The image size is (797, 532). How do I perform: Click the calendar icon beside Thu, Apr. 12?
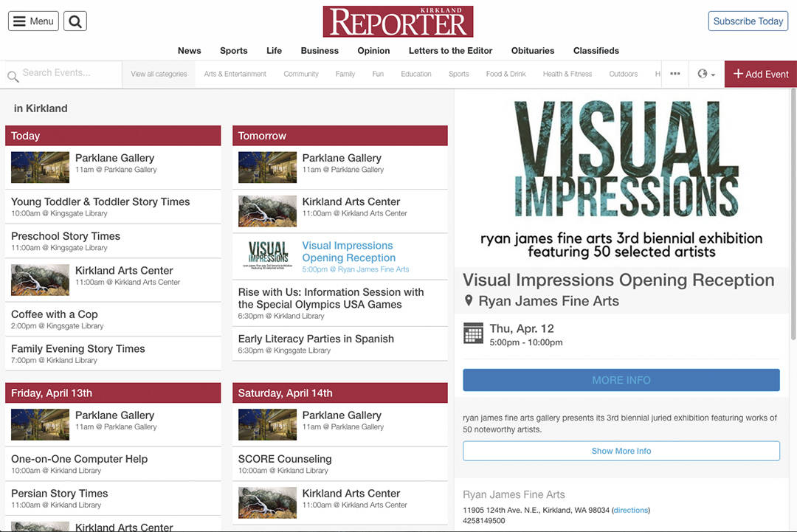click(x=473, y=334)
